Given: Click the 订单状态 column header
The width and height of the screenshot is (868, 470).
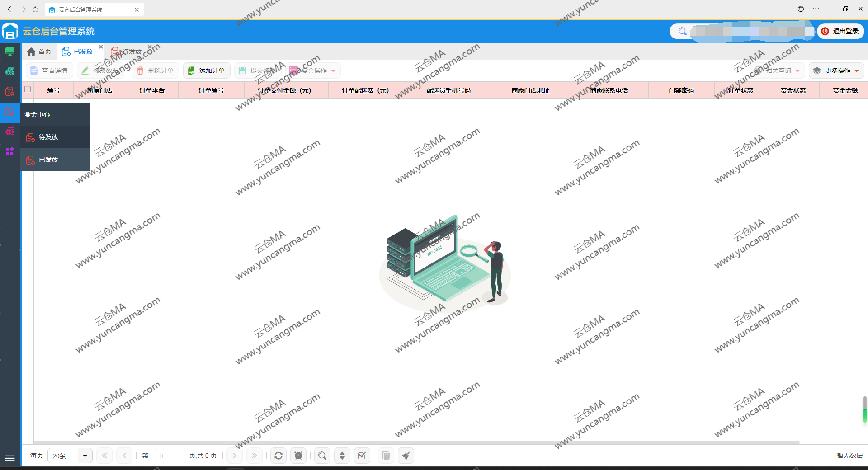Looking at the screenshot, I should [741, 90].
